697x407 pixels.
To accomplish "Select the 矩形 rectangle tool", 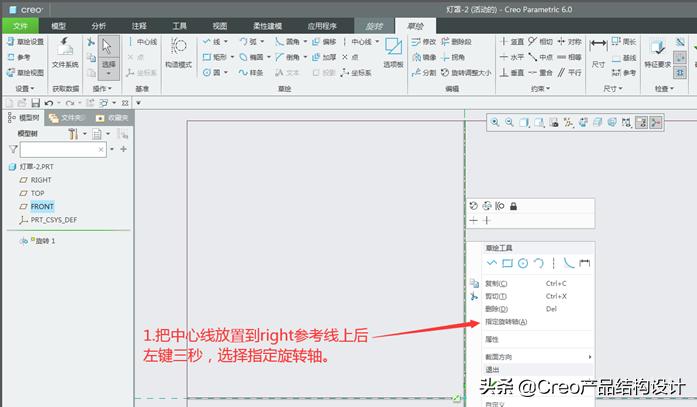I will [x=215, y=57].
